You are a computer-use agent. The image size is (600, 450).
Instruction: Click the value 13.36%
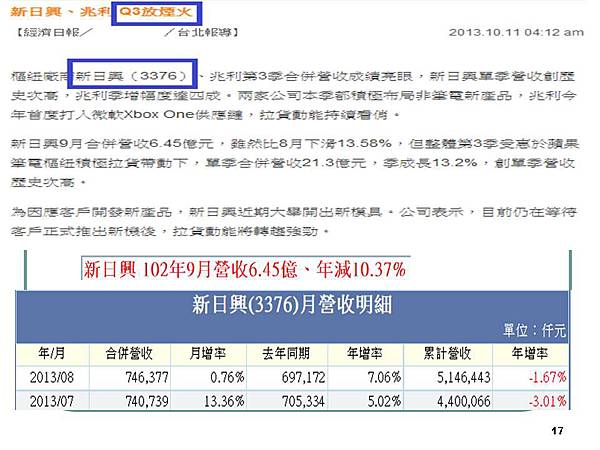(x=224, y=401)
